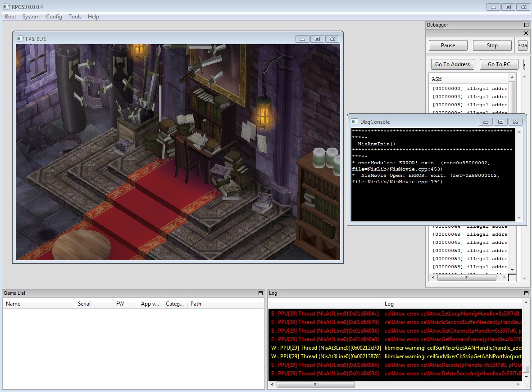
Task: Undock the Debugger panel using float icon
Action: [526, 25]
